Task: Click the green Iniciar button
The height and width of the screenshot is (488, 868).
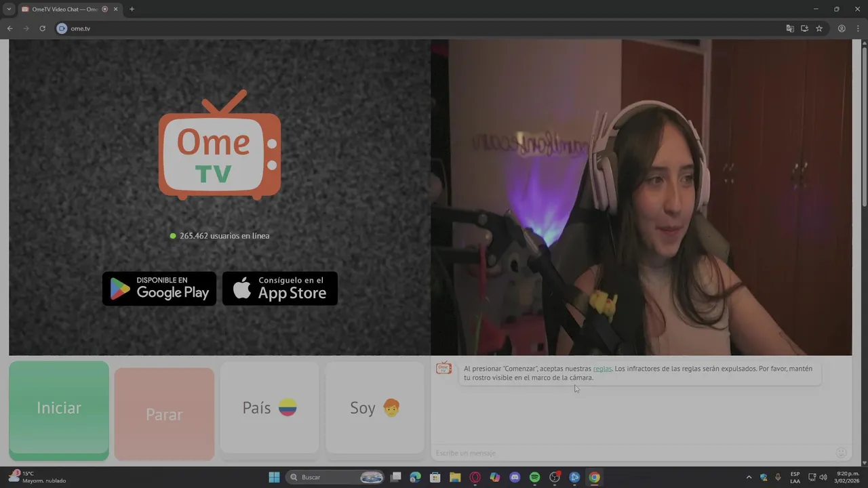Action: (x=59, y=411)
